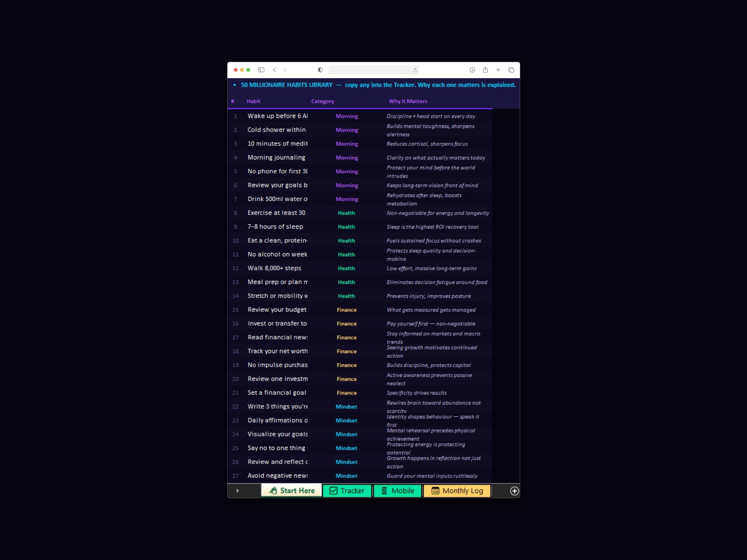Select the Monthly Log sheet tab
This screenshot has height=560, width=747.
(457, 491)
